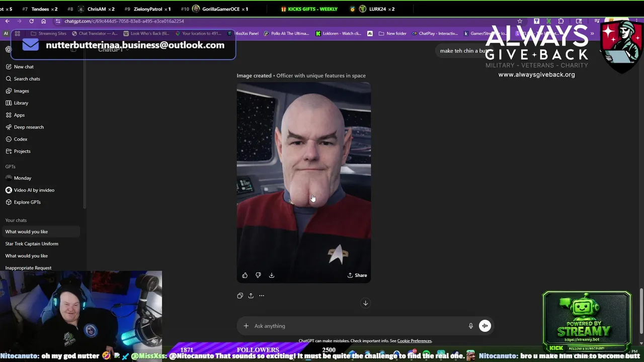Start voice mode with the waveform button

pos(485,326)
